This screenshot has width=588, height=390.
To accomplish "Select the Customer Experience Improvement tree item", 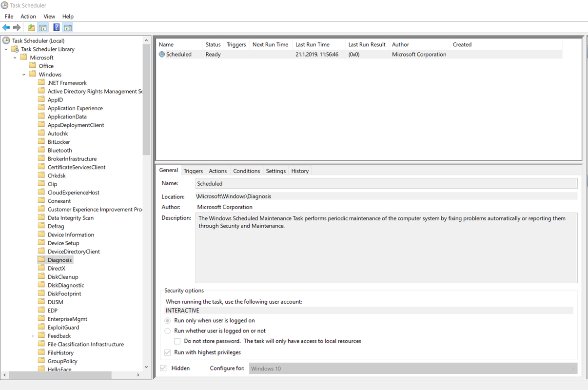I will (95, 209).
